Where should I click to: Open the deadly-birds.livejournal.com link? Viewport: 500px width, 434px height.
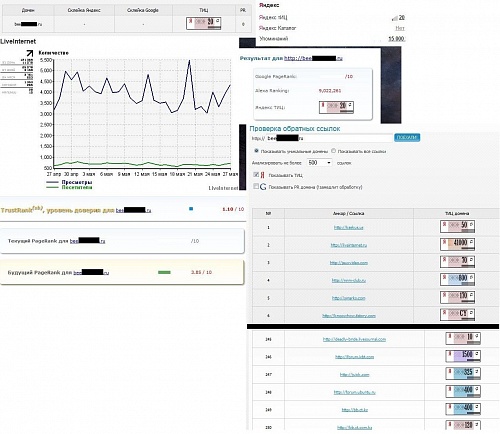[x=354, y=339]
